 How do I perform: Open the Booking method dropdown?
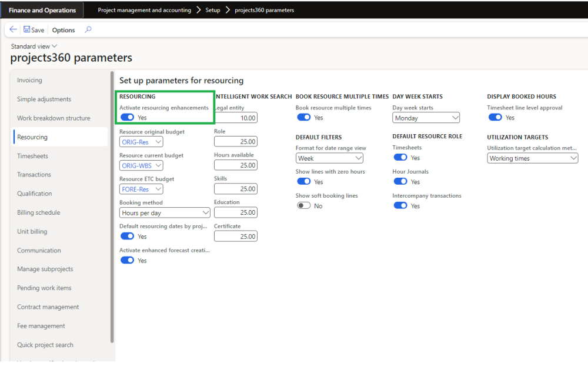pyautogui.click(x=165, y=213)
